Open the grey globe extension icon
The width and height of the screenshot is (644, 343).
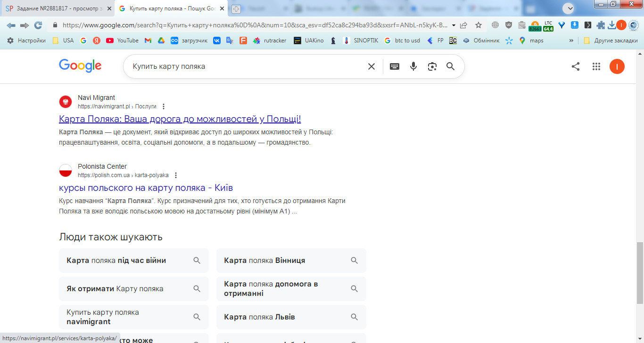tap(495, 25)
